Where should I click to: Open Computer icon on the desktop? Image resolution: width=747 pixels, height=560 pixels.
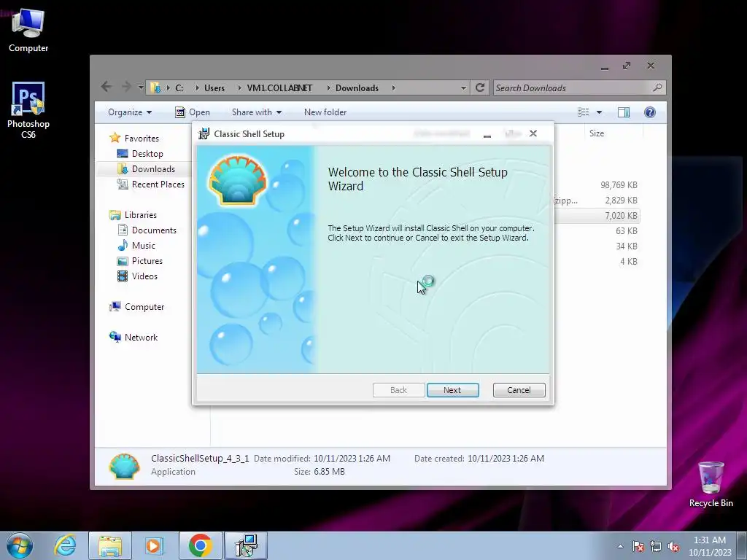click(x=28, y=30)
